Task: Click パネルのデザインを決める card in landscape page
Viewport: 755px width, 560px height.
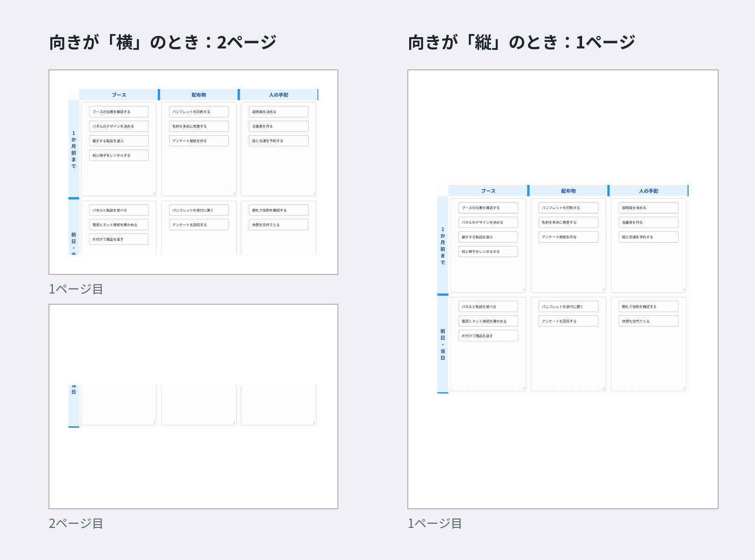Action: click(119, 126)
